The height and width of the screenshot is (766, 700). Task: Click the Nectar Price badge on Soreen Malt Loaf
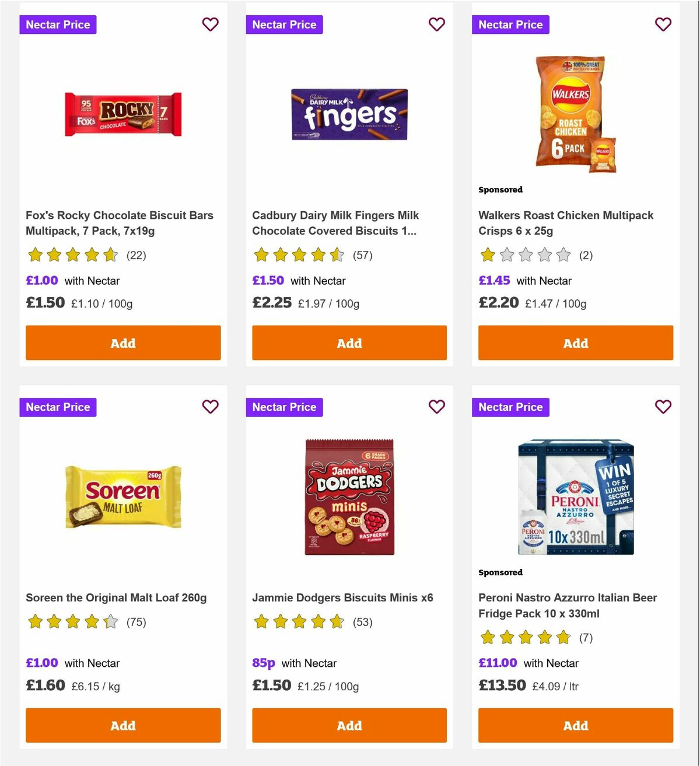(58, 407)
